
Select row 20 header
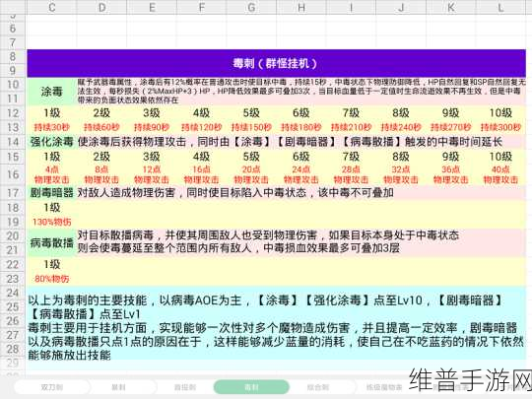click(13, 235)
